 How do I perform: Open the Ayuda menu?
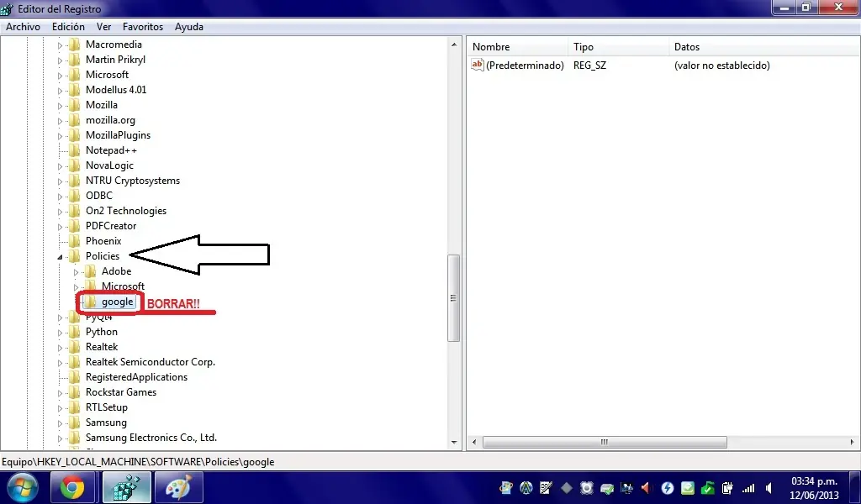click(x=189, y=27)
